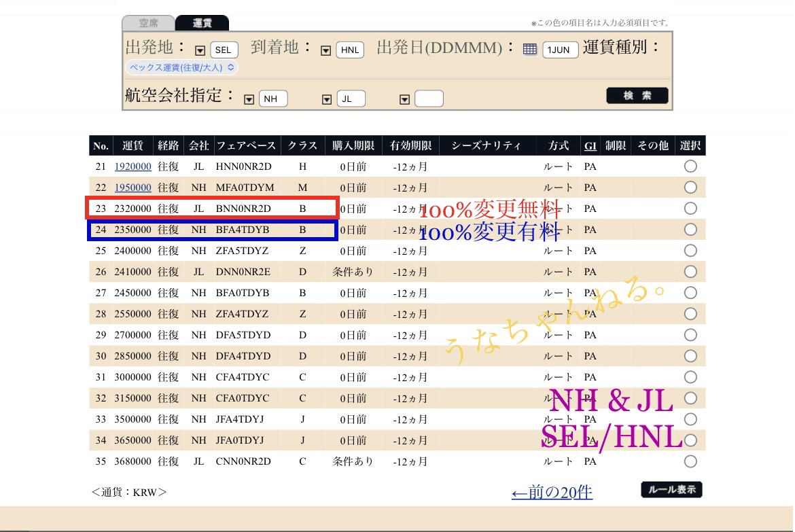
Task: Select radio for row 27 BFA0TDYB
Action: [x=690, y=293]
